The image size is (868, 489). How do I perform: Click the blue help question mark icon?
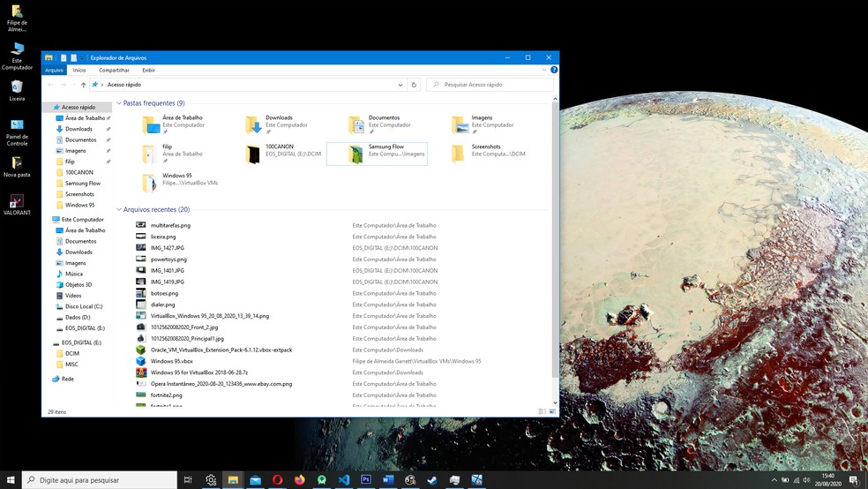point(554,70)
